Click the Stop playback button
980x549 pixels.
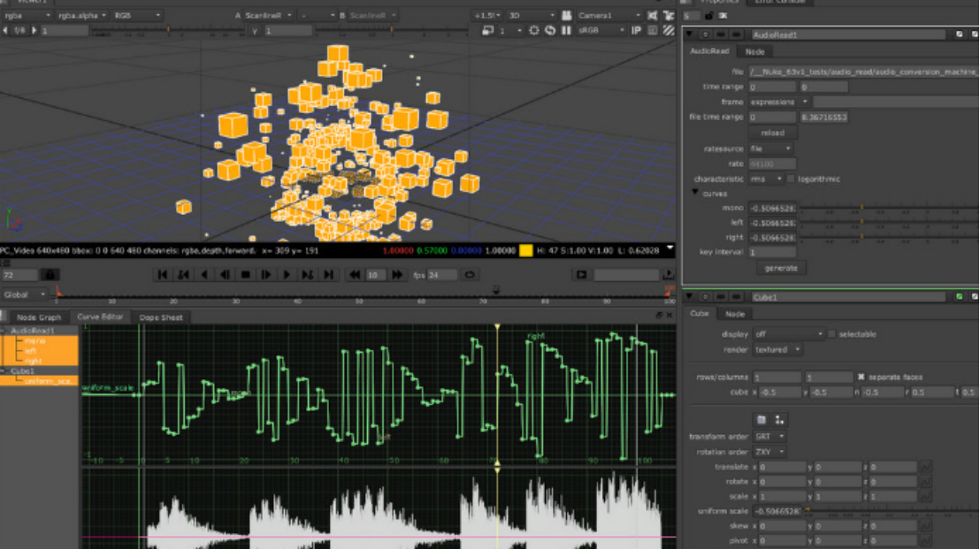246,275
